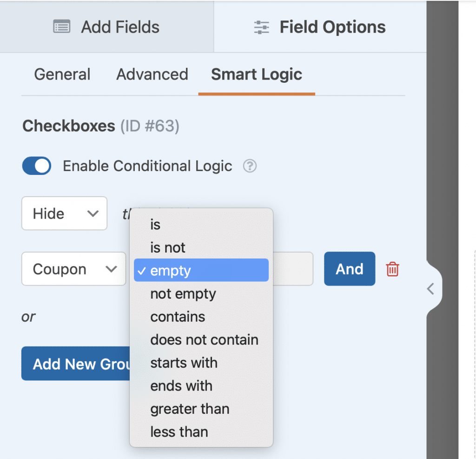
Task: Delete the condition rule via trash icon
Action: (392, 269)
